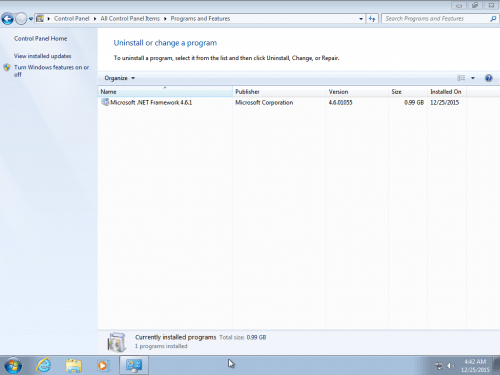
Task: Select Control Panel in the breadcrumb
Action: [x=72, y=19]
